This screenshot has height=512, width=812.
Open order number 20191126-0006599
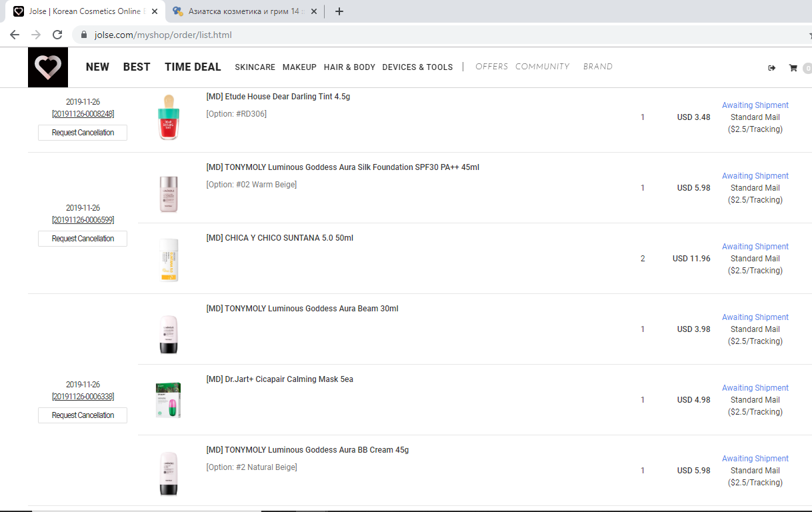(83, 220)
